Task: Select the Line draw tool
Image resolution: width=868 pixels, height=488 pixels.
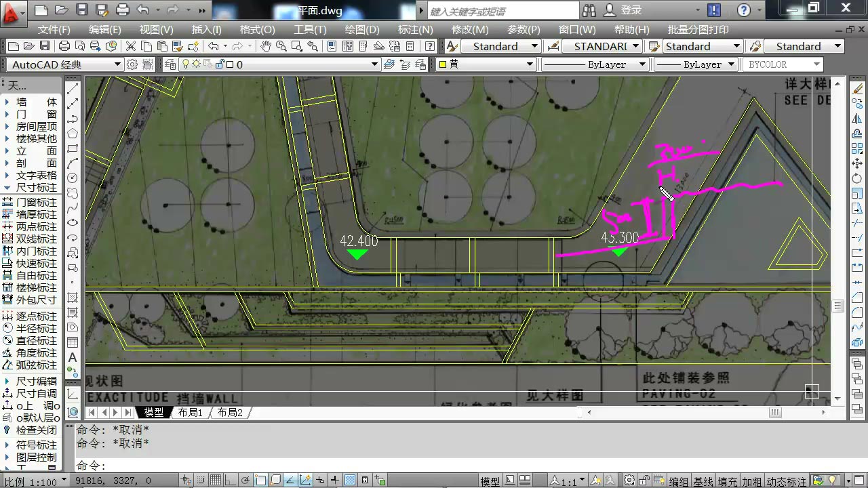Action: coord(73,88)
